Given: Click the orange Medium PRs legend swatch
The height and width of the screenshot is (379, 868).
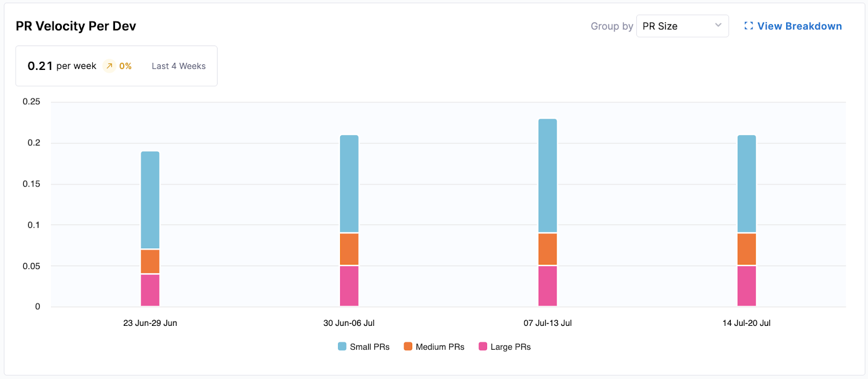Looking at the screenshot, I should [407, 346].
